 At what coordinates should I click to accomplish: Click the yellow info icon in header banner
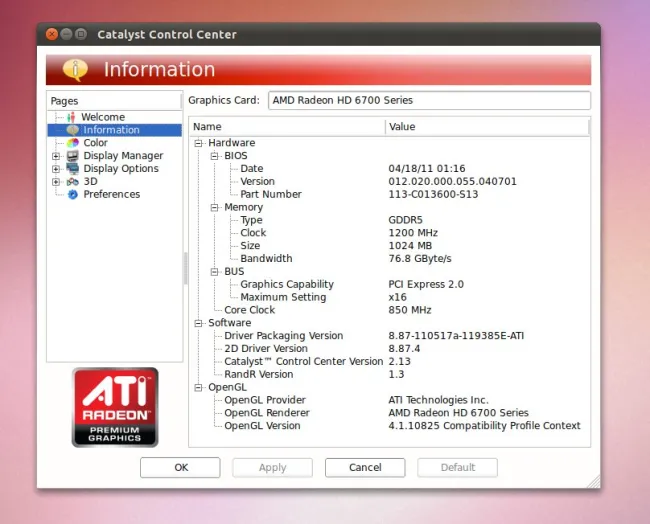pos(75,70)
